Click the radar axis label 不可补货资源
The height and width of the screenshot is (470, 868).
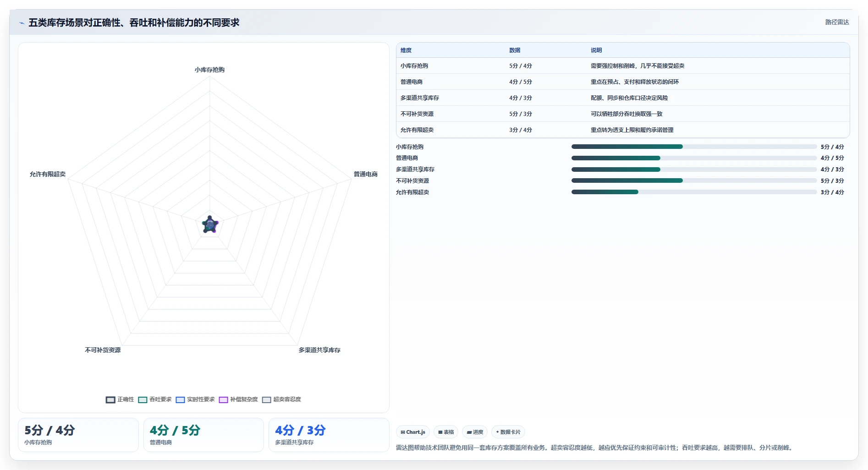[103, 350]
